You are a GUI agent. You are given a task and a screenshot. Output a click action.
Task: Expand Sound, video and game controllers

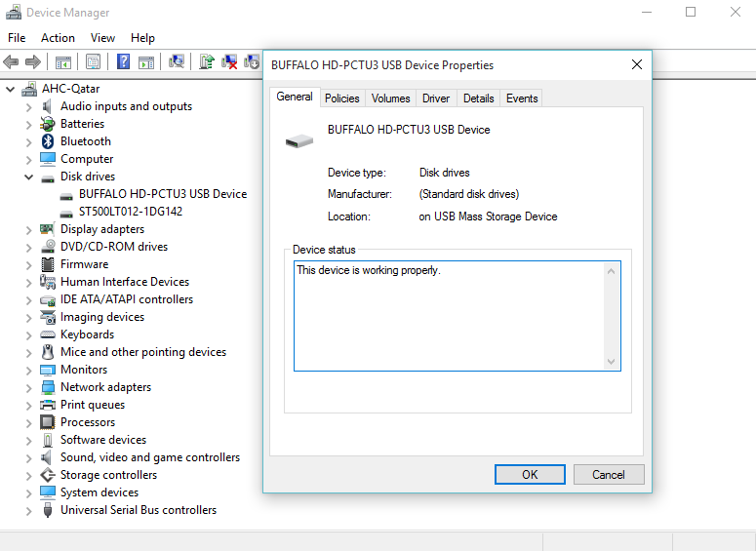click(29, 457)
